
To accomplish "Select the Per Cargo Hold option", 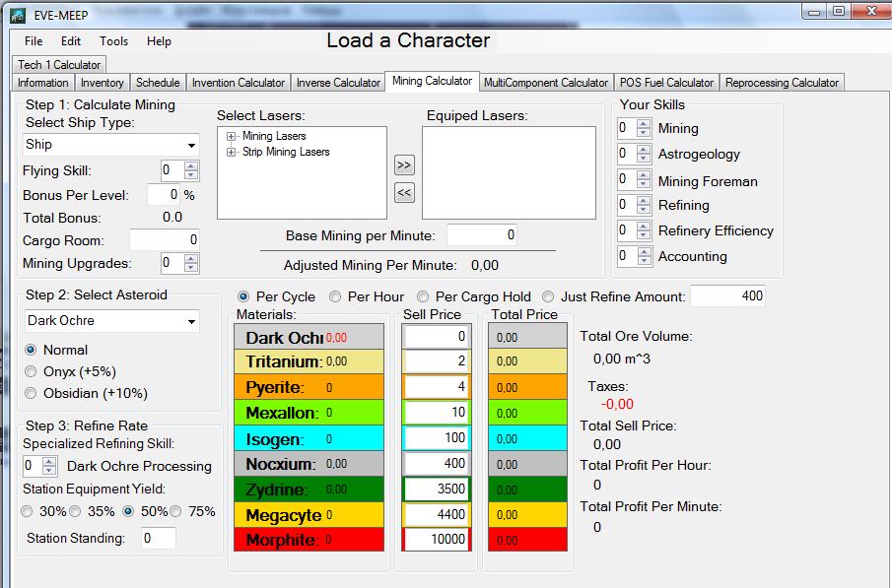I will tap(423, 296).
